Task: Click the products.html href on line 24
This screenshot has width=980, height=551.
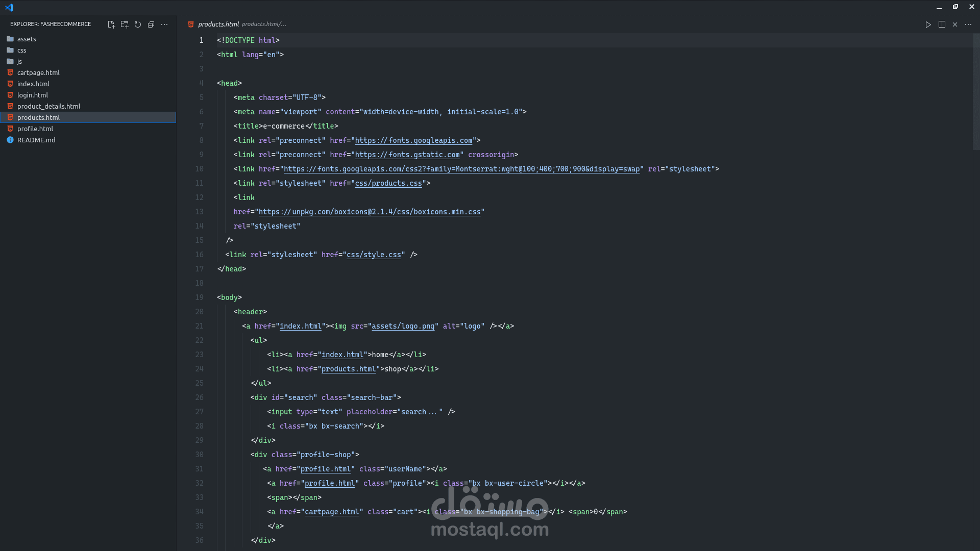Action: (349, 369)
